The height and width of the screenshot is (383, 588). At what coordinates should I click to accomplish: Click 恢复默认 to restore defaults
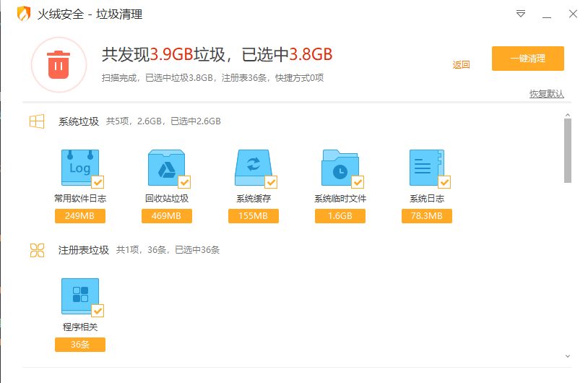pos(546,94)
